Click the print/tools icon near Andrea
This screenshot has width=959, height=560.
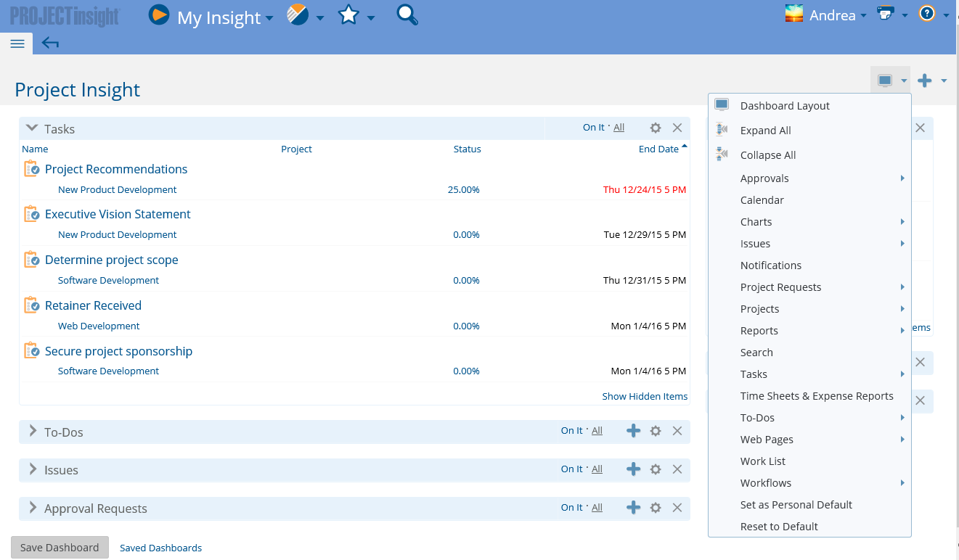click(x=885, y=15)
